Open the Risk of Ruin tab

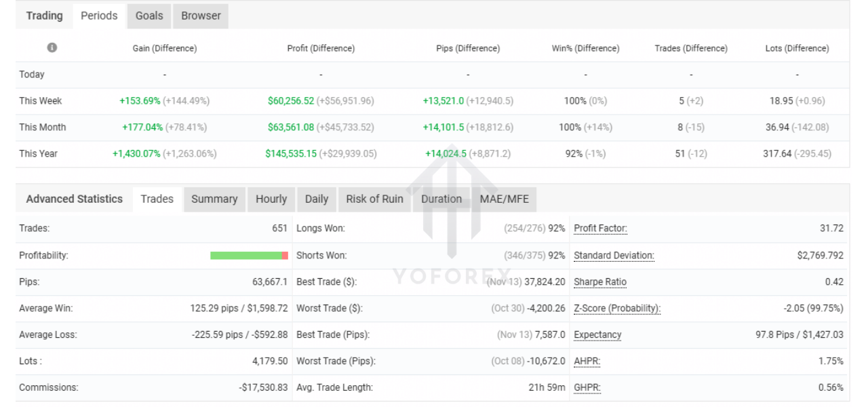[x=374, y=199]
